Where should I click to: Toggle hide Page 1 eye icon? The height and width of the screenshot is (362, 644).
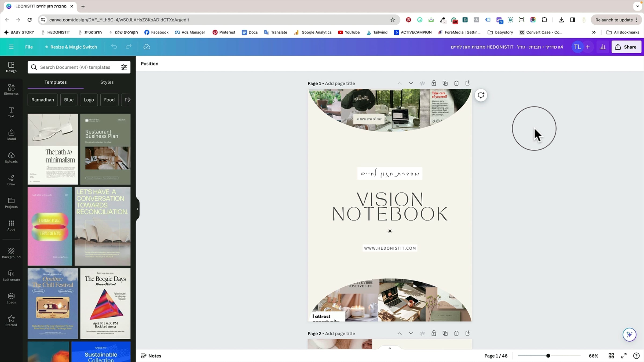click(422, 83)
